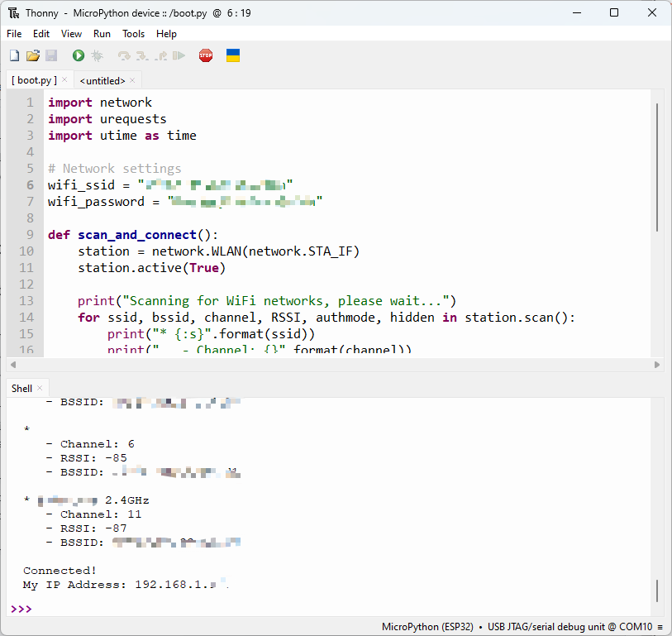Click the Resume debugging icon
672x636 pixels.
pos(179,55)
